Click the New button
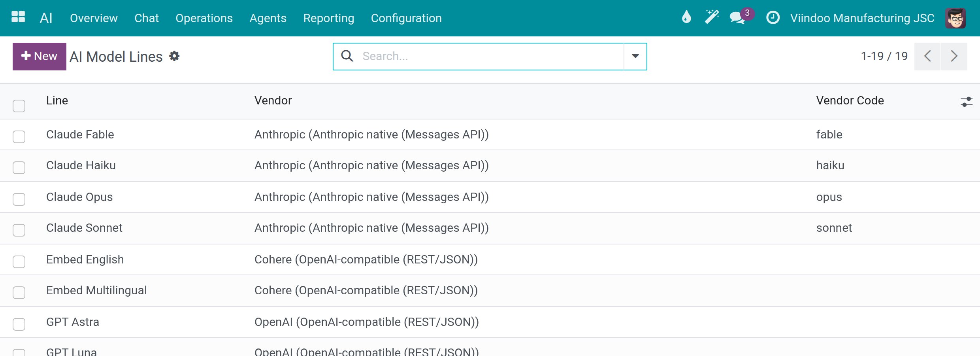Screen dimensions: 980x356 click(40, 56)
